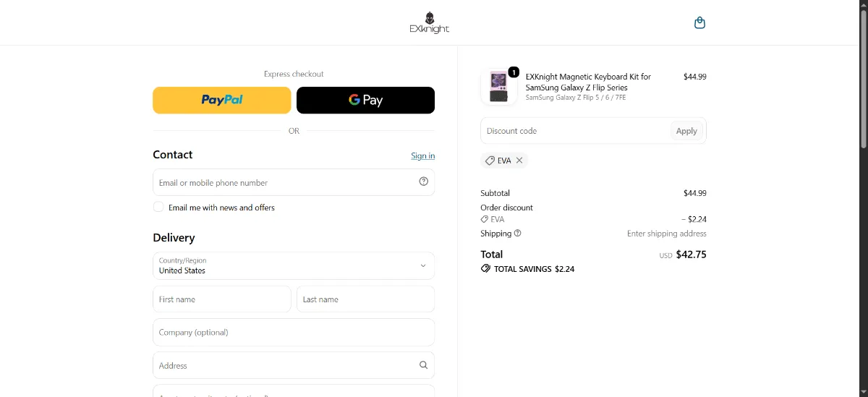868x397 pixels.
Task: Click the email field help question icon
Action: point(424,182)
